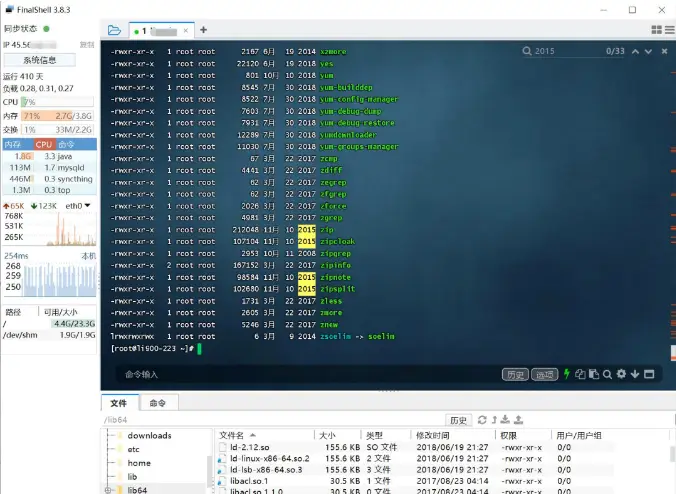Switch to the 命令 tab

[x=158, y=403]
